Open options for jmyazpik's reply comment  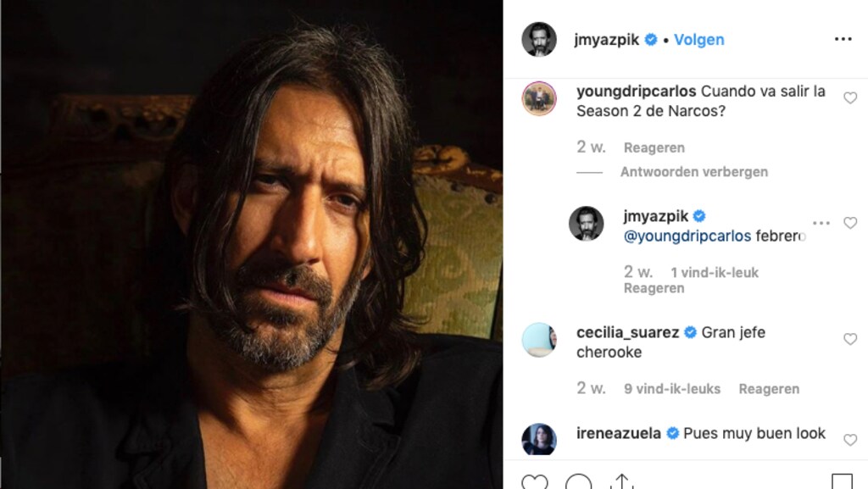[821, 223]
